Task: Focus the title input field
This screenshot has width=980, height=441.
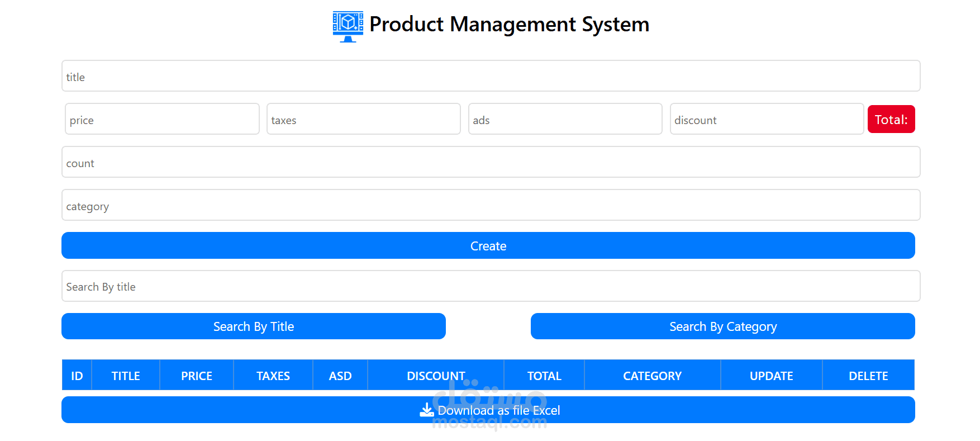Action: click(491, 76)
